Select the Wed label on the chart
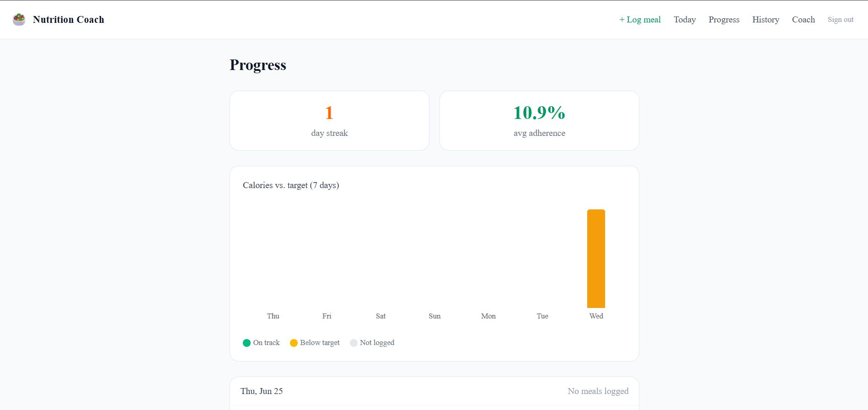The width and height of the screenshot is (868, 410). coord(596,316)
